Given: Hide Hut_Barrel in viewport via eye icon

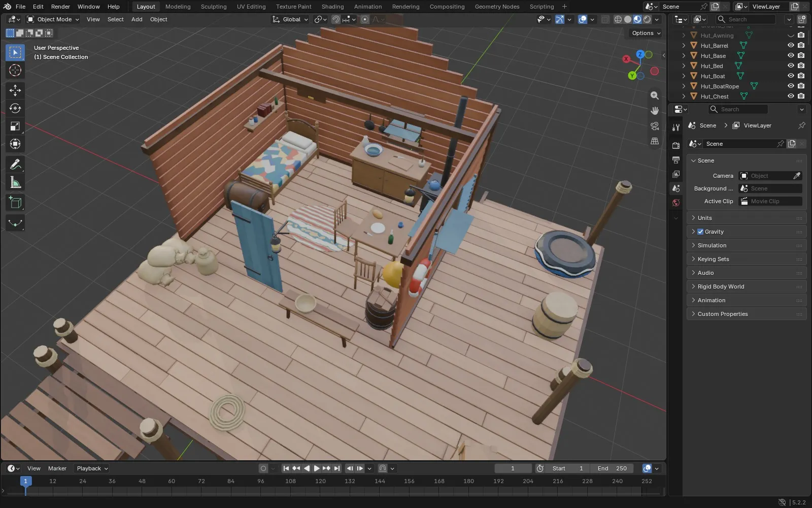Looking at the screenshot, I should pyautogui.click(x=791, y=45).
